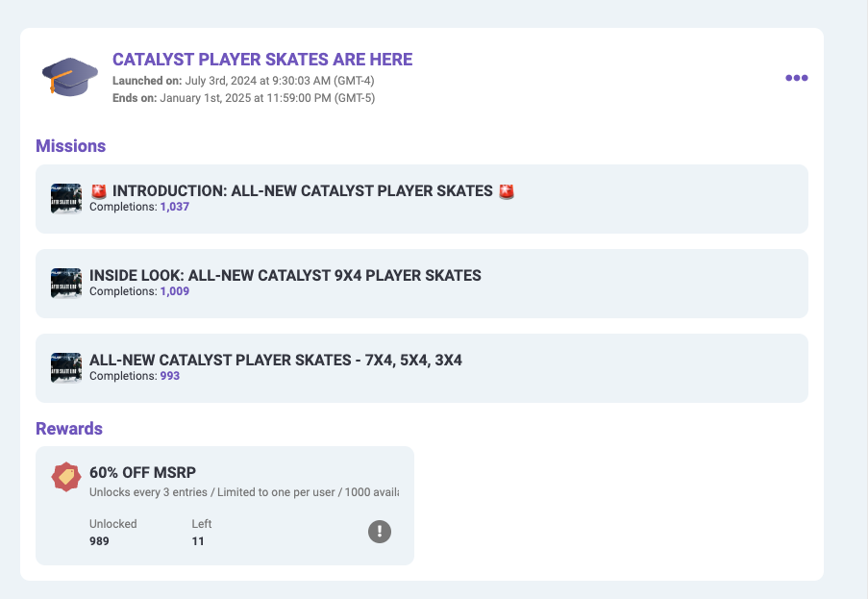Click the exclamation alert icon on reward

[380, 532]
